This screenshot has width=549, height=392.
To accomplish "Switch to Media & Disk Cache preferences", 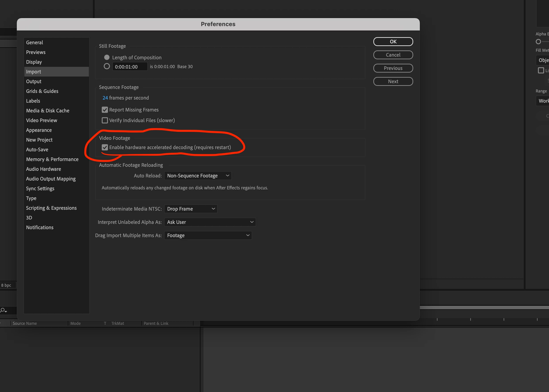I will point(48,111).
